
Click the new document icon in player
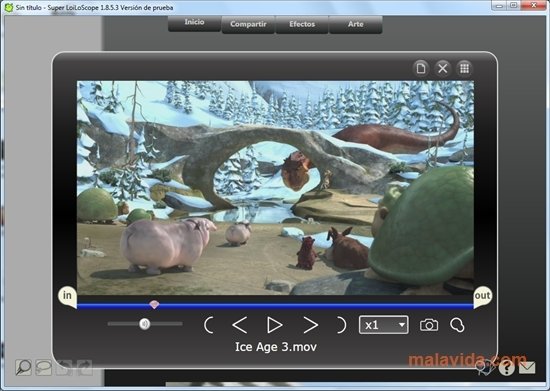pos(421,68)
